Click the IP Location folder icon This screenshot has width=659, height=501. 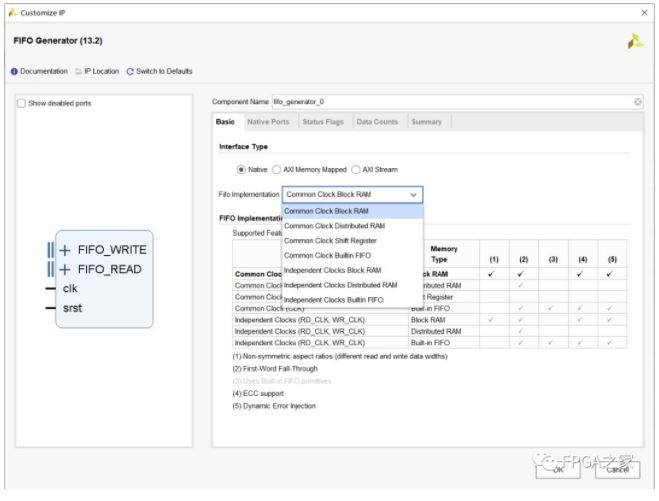[78, 71]
